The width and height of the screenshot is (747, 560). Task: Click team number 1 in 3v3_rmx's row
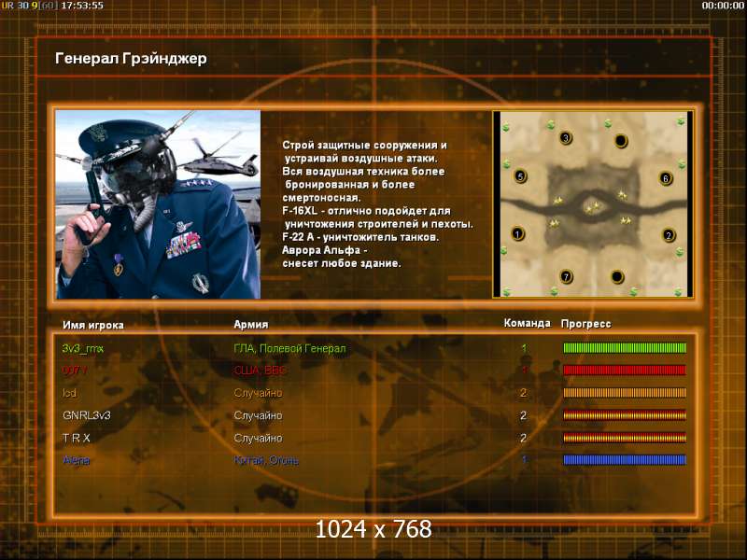click(524, 348)
